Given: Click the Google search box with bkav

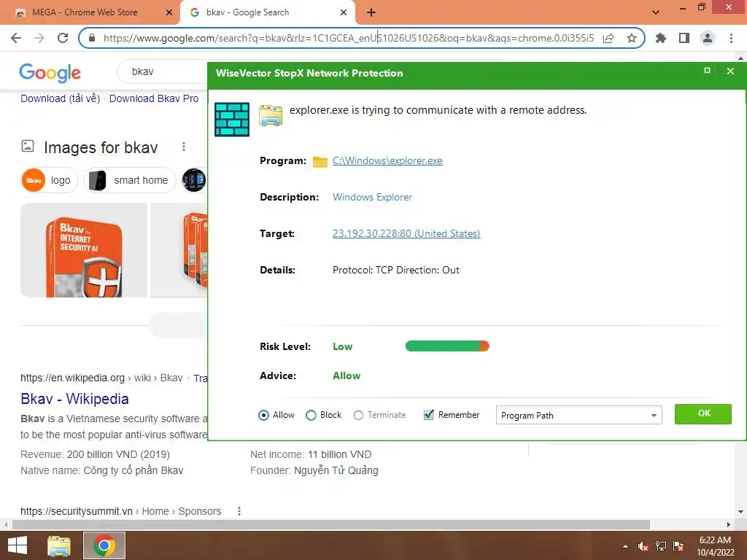Looking at the screenshot, I should coord(162,72).
